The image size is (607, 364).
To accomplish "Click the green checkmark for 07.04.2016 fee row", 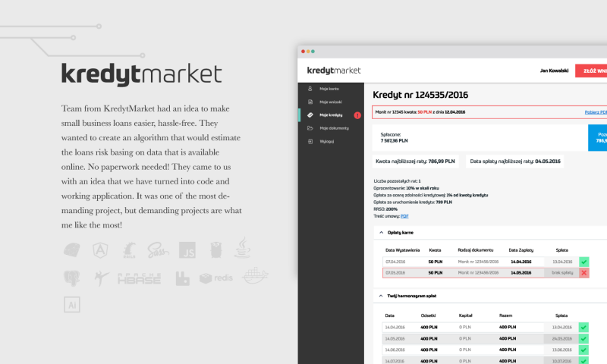I will (x=583, y=262).
